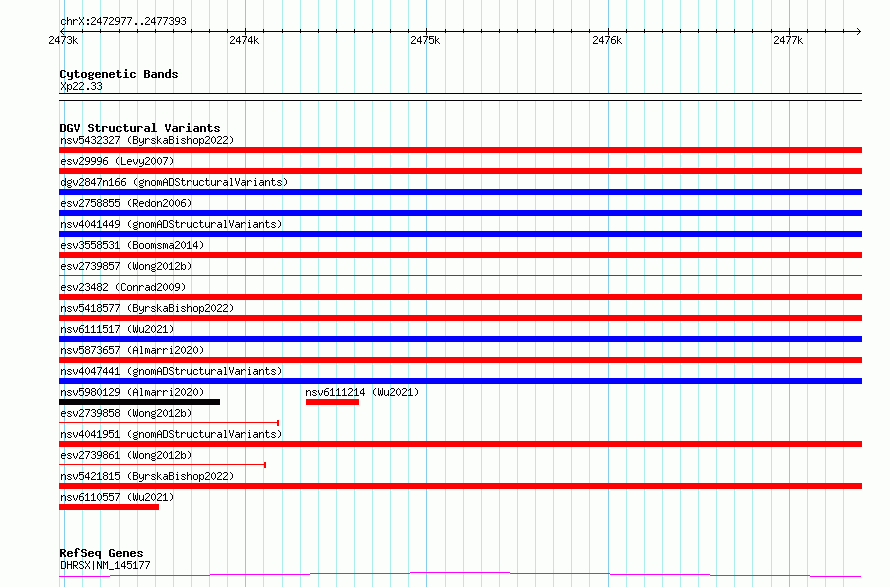Click nsv5873657 (Almarri2020) label
Viewport: 890px width, 587px height.
(132, 350)
